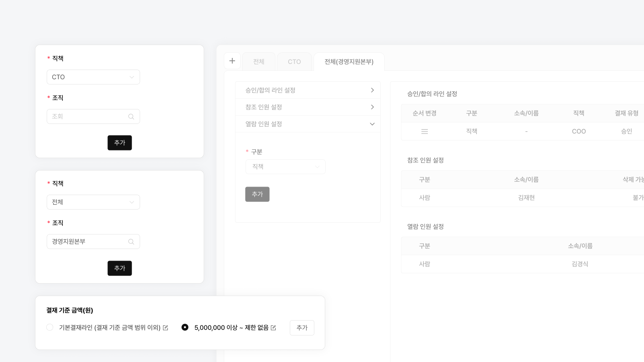644x362 pixels.
Task: Click search icon in CTO card 조직 field
Action: [x=131, y=117]
